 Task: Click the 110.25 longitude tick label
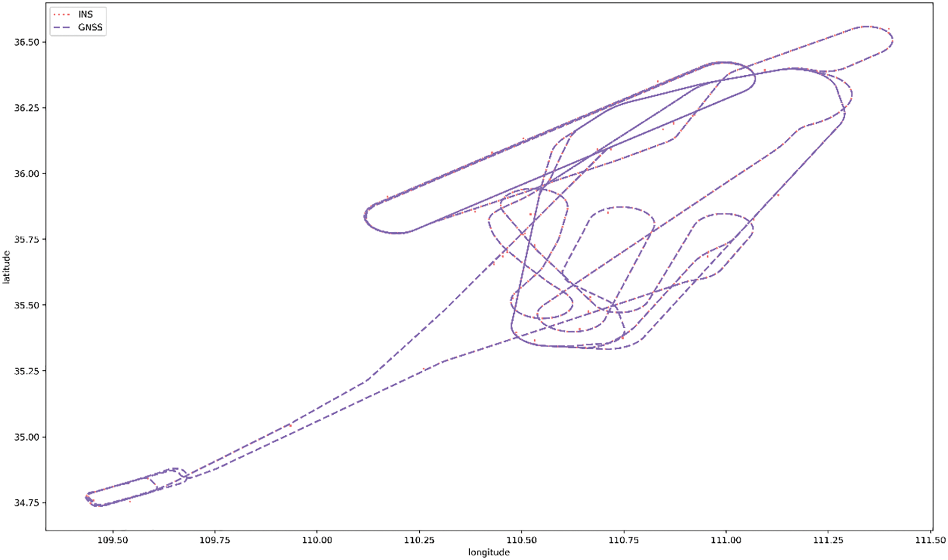[419, 540]
